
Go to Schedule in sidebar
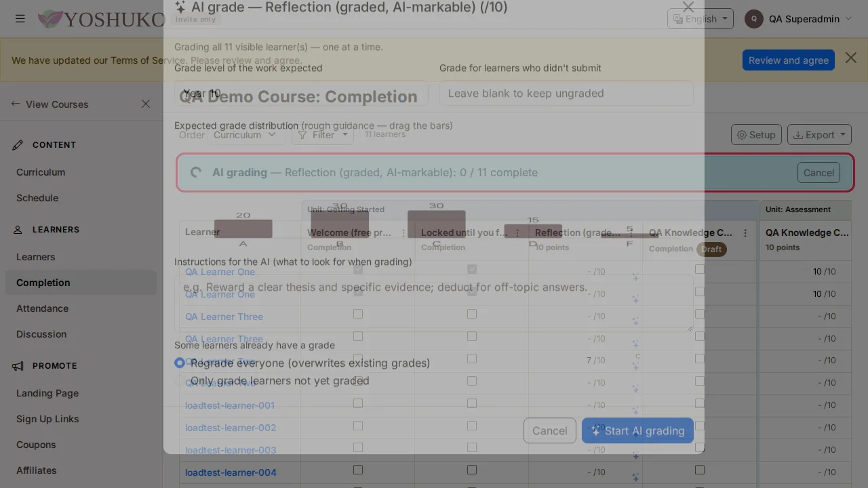[37, 198]
